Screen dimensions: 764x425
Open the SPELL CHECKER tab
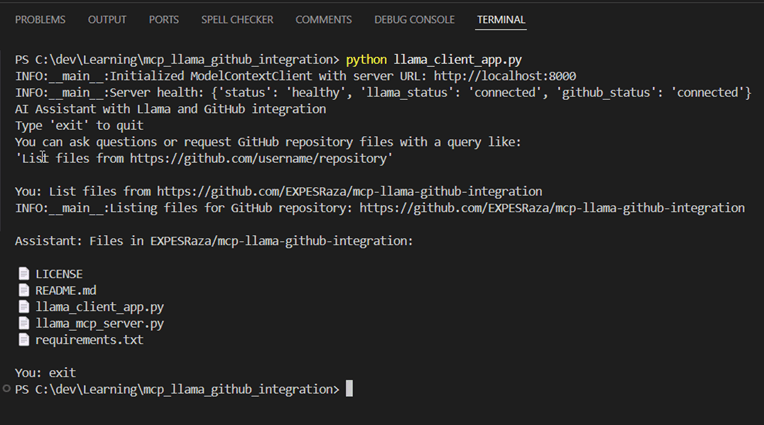[x=237, y=20]
